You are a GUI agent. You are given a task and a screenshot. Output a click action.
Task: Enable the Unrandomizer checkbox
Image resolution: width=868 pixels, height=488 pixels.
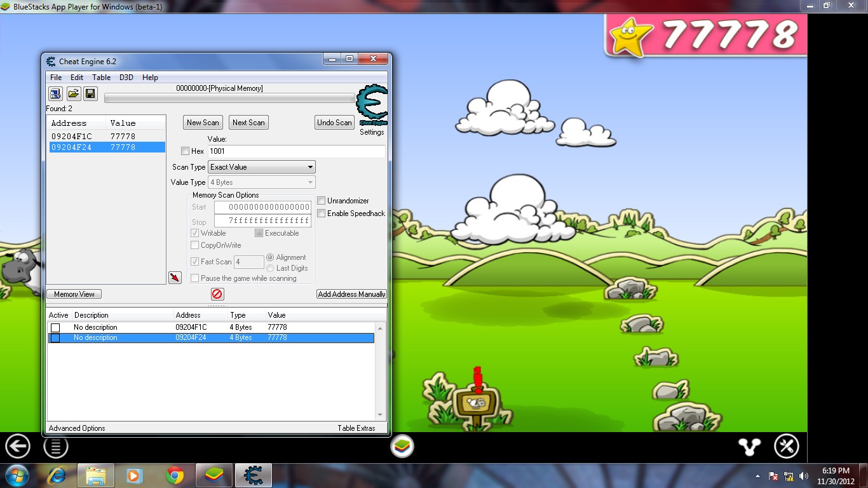[x=322, y=201]
